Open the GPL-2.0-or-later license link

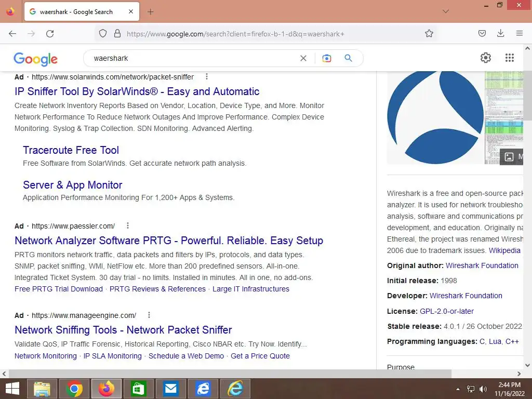[x=446, y=311]
